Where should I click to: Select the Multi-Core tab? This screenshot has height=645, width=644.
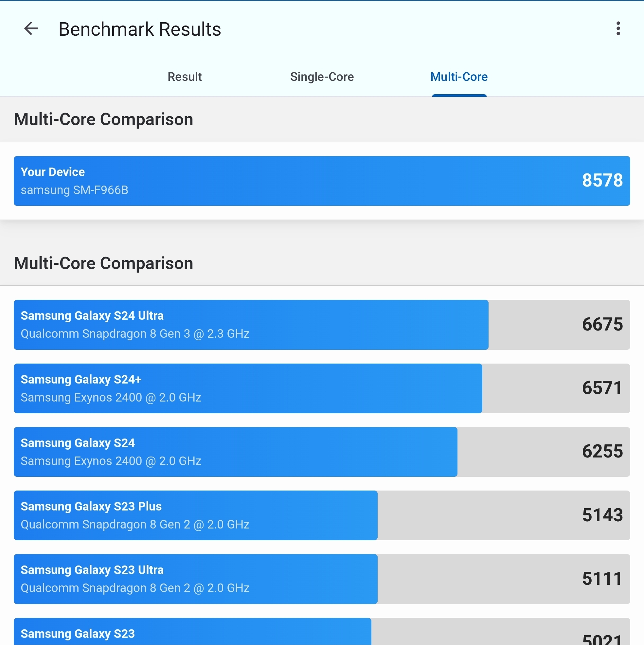[x=459, y=77]
